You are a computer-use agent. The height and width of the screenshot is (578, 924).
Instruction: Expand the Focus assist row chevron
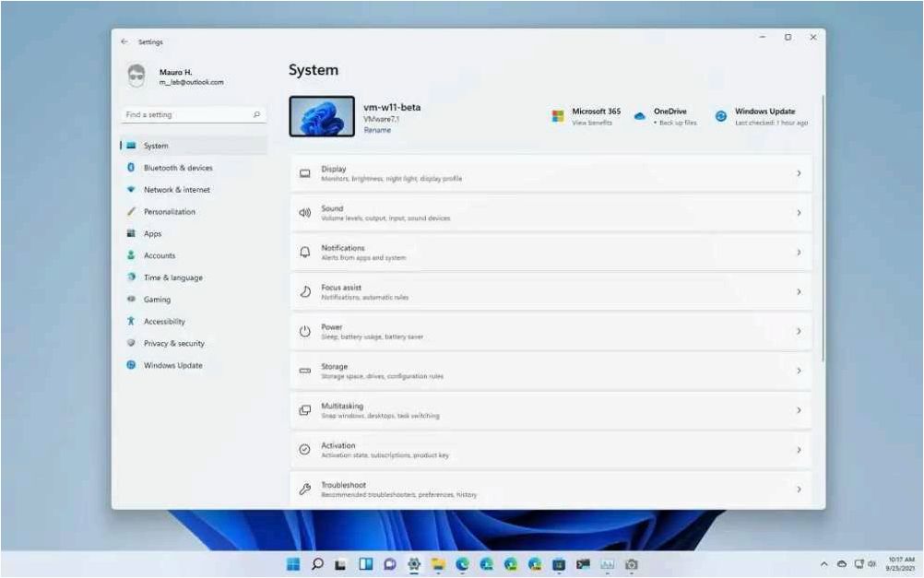(x=799, y=291)
